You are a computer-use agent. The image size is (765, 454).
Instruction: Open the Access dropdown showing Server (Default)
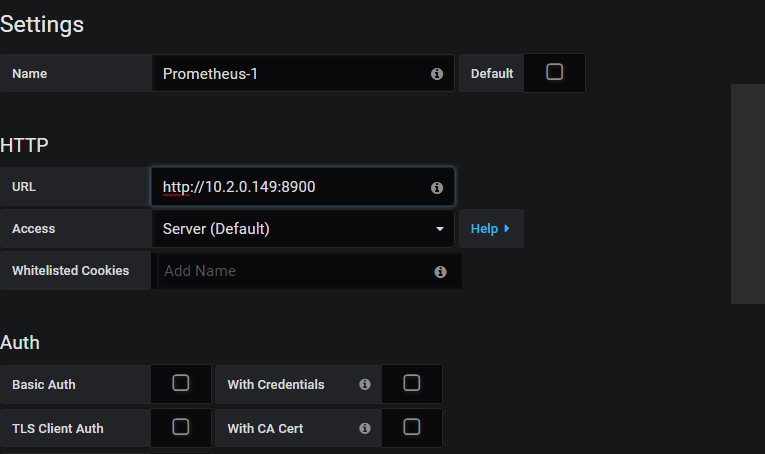pos(303,229)
